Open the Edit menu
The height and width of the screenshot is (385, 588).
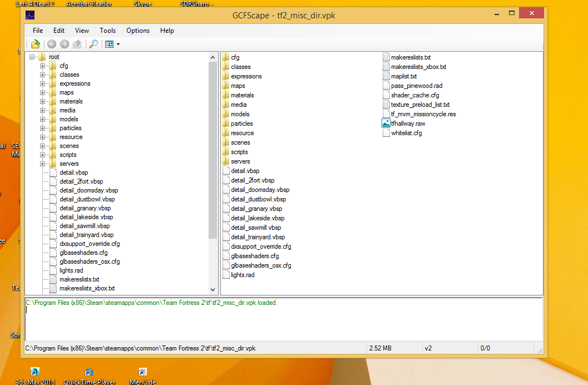coord(59,31)
